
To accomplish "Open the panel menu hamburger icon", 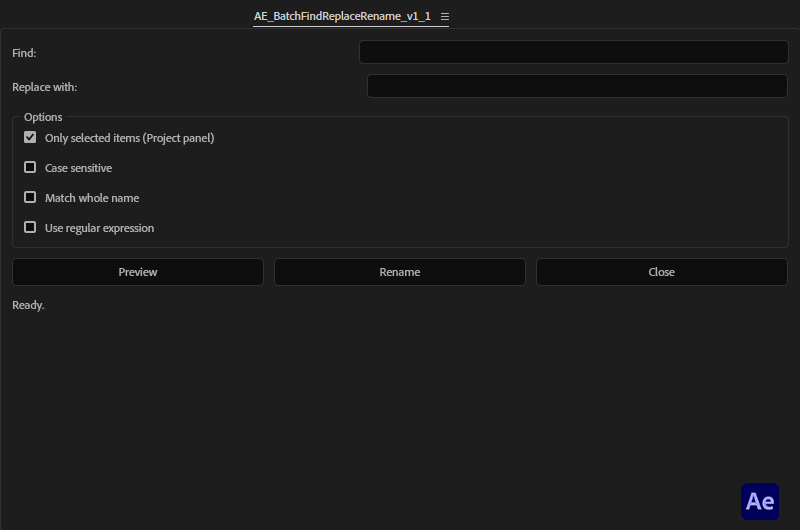I will click(445, 17).
